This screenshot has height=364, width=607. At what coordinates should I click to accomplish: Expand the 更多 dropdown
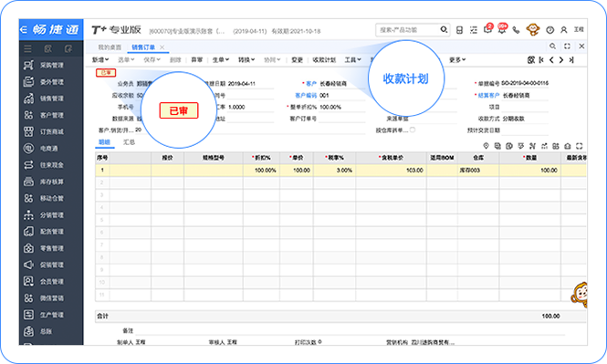(457, 59)
